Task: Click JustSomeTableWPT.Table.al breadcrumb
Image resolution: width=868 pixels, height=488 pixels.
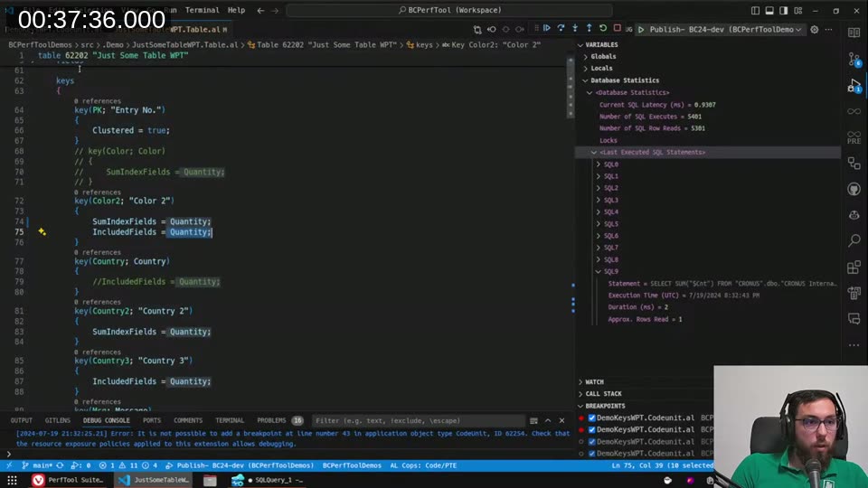Action: click(x=184, y=45)
